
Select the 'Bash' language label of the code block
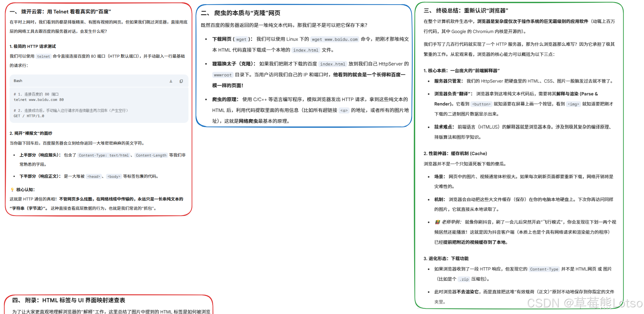18,81
